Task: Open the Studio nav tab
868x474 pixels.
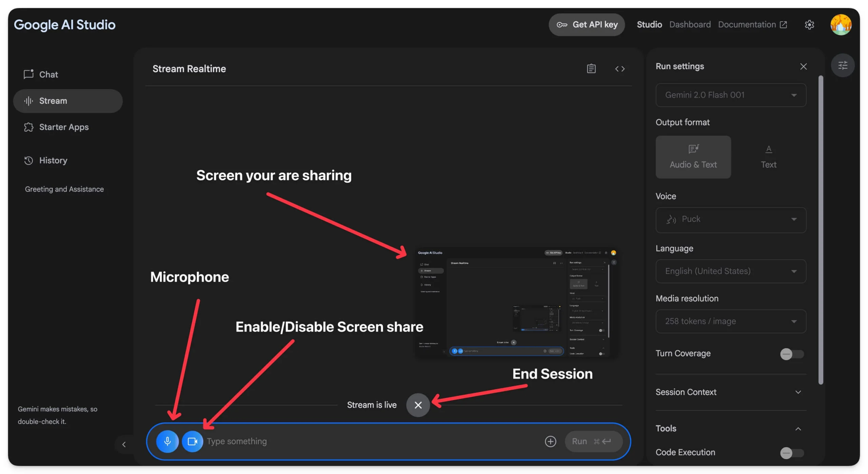Action: coord(649,24)
